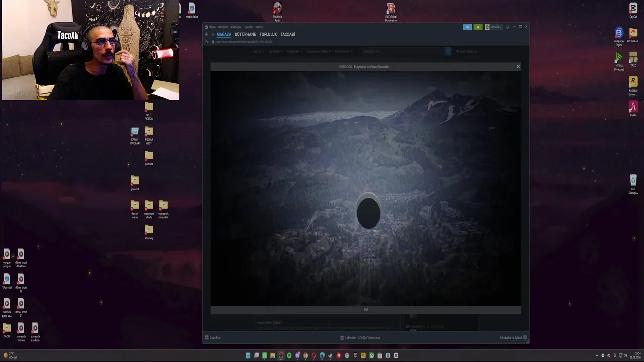
Task: Open the Görünüm menu
Action: tap(223, 27)
